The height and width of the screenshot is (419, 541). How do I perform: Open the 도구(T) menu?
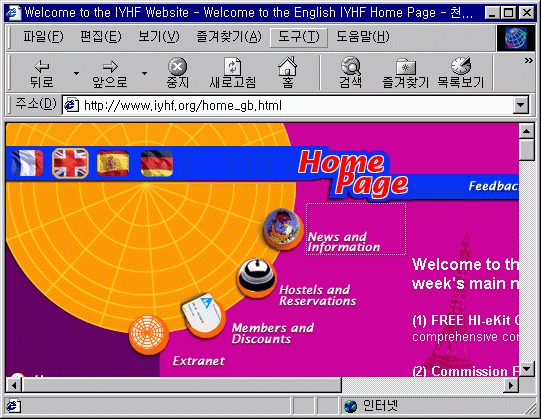tap(298, 37)
